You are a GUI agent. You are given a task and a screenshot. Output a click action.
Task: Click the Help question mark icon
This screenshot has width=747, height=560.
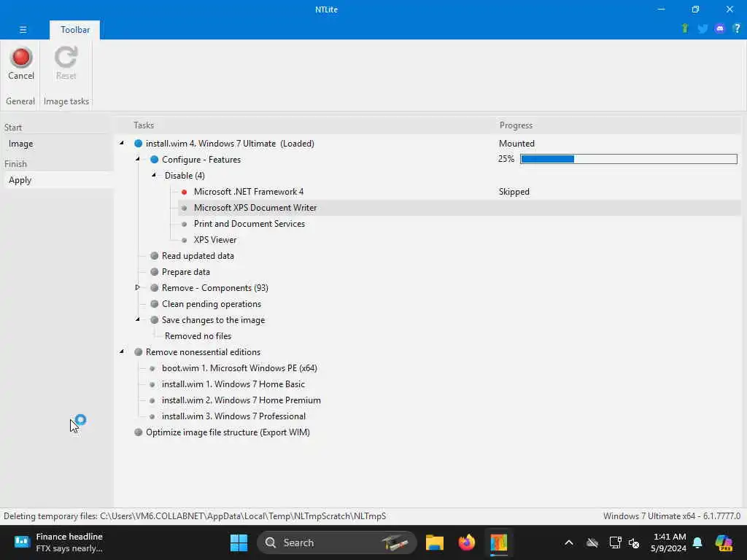[x=737, y=28]
